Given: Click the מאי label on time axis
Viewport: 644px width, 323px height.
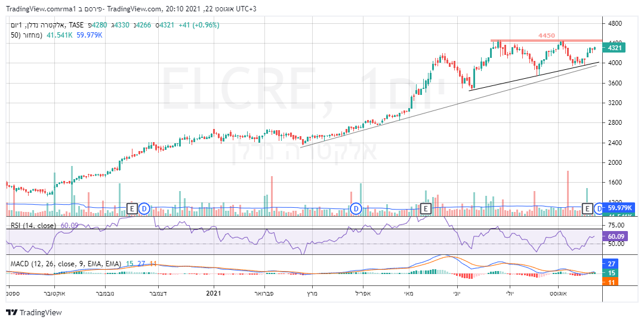Looking at the screenshot, I should 409,293.
